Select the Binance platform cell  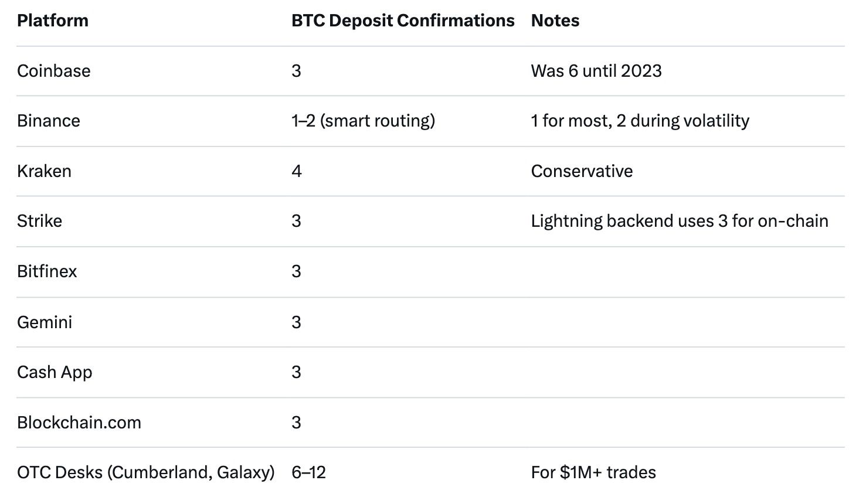pos(49,121)
